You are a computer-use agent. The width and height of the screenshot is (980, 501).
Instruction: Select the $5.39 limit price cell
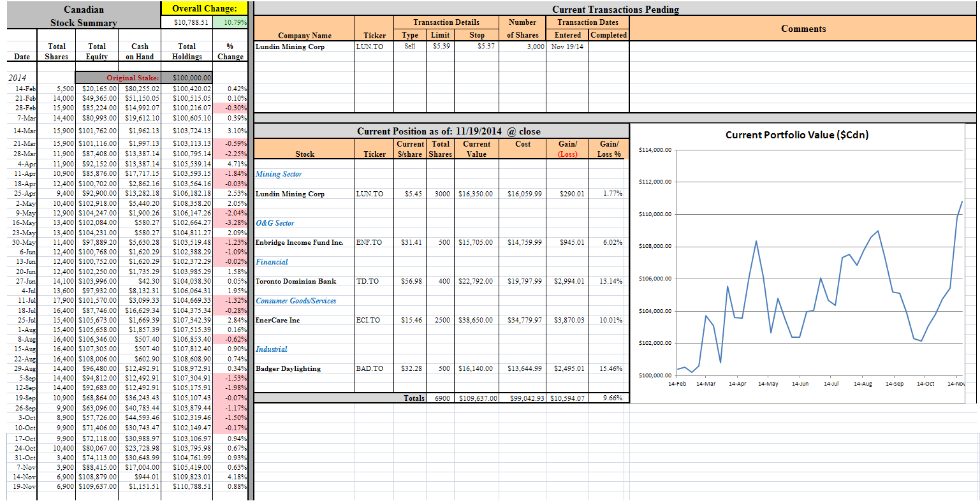441,46
